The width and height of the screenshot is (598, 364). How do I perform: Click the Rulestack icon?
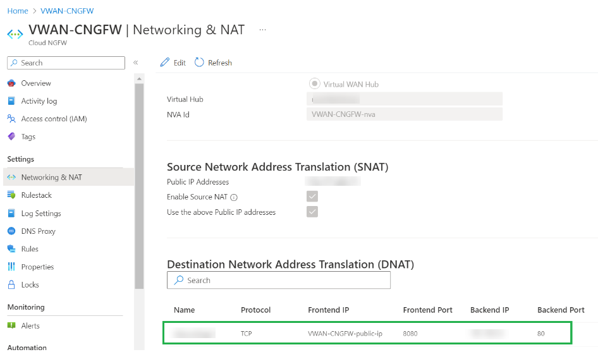point(11,195)
